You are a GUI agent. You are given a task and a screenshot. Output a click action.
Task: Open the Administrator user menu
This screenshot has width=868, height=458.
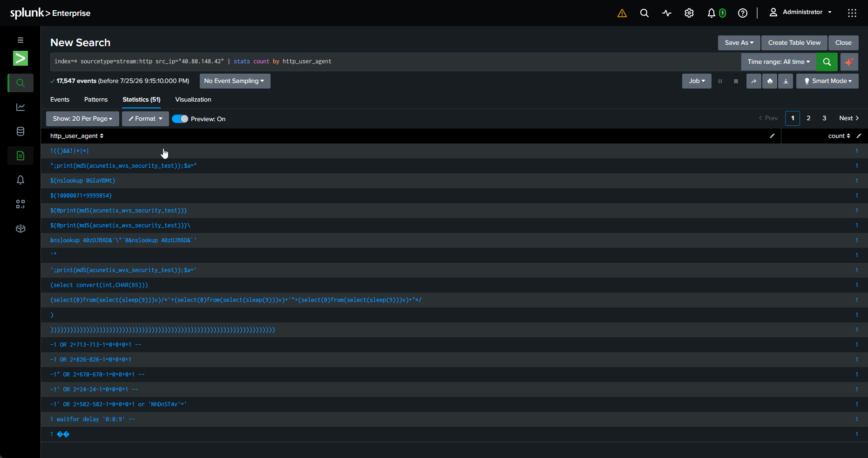(x=800, y=12)
